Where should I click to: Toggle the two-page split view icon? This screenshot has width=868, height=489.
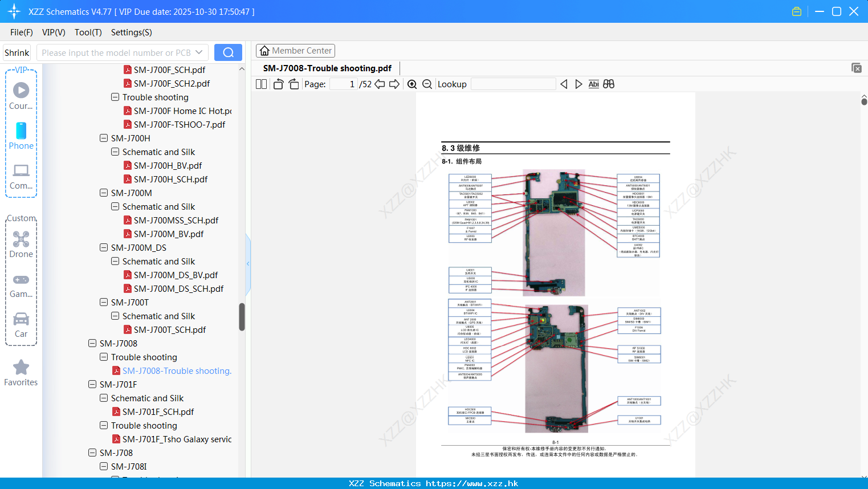pyautogui.click(x=261, y=84)
